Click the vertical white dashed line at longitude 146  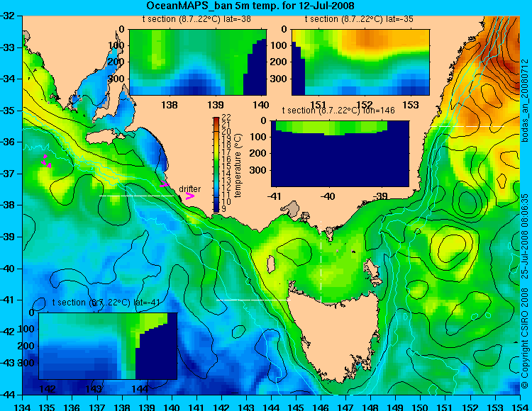(x=321, y=261)
